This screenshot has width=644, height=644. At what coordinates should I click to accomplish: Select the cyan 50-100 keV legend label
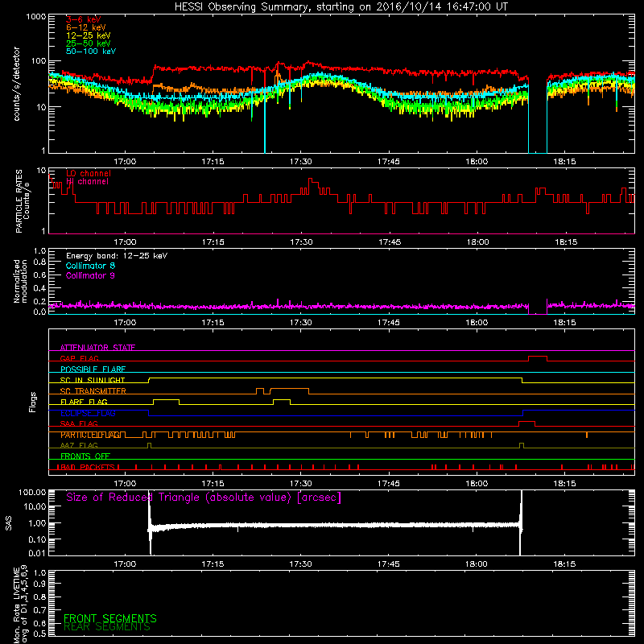91,52
